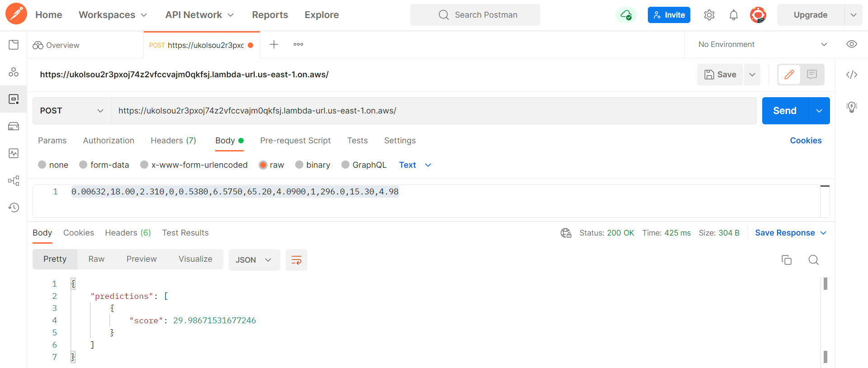Open the APIs sidebar icon
This screenshot has height=368, width=868.
pyautogui.click(x=14, y=72)
